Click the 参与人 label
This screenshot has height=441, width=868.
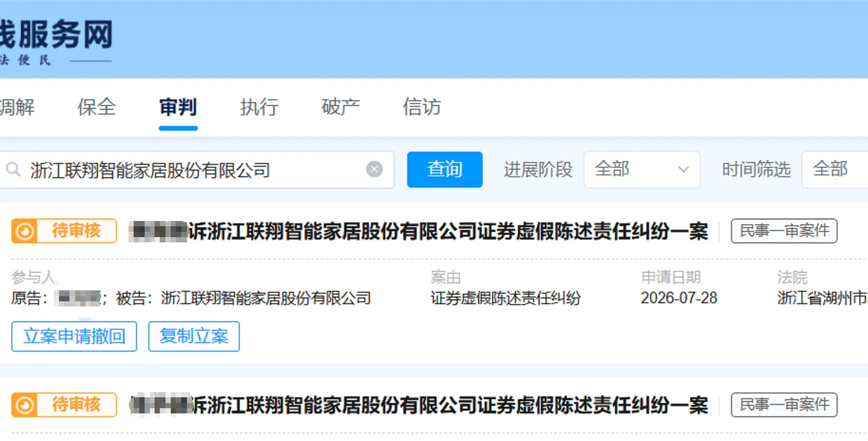tap(33, 277)
